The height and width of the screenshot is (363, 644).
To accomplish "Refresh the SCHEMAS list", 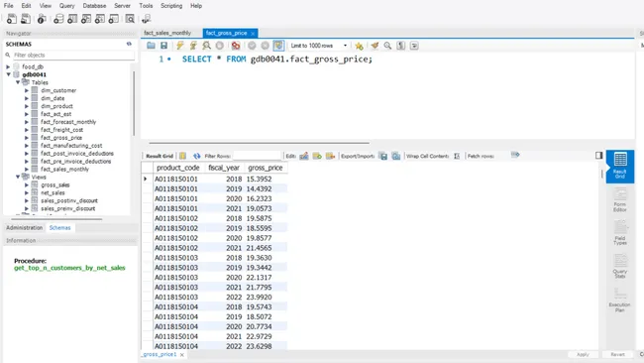I will point(129,44).
